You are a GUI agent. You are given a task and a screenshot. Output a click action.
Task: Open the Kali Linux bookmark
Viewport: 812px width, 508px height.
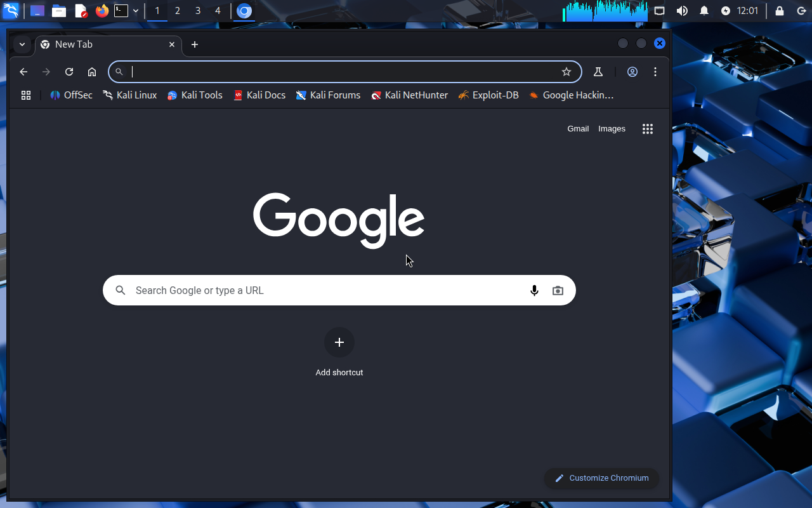130,95
